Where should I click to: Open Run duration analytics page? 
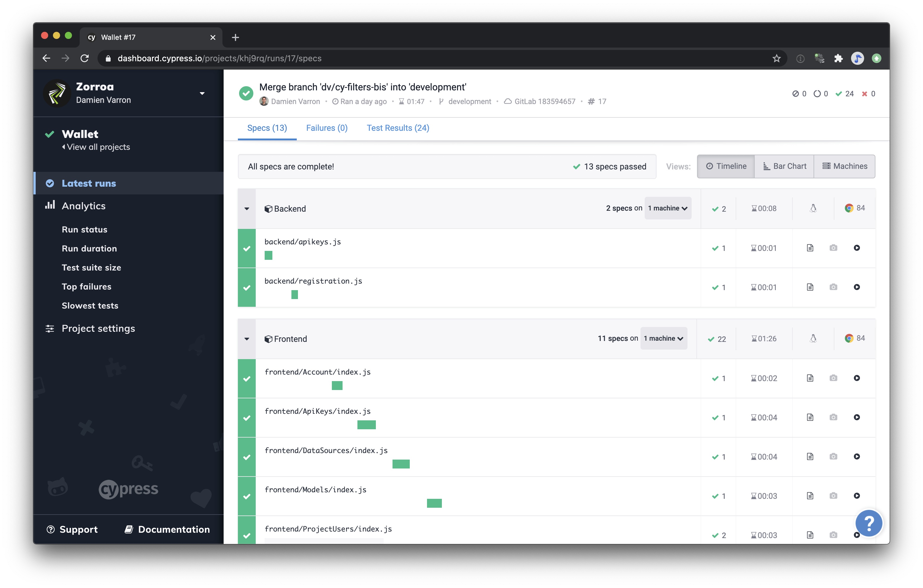tap(89, 249)
